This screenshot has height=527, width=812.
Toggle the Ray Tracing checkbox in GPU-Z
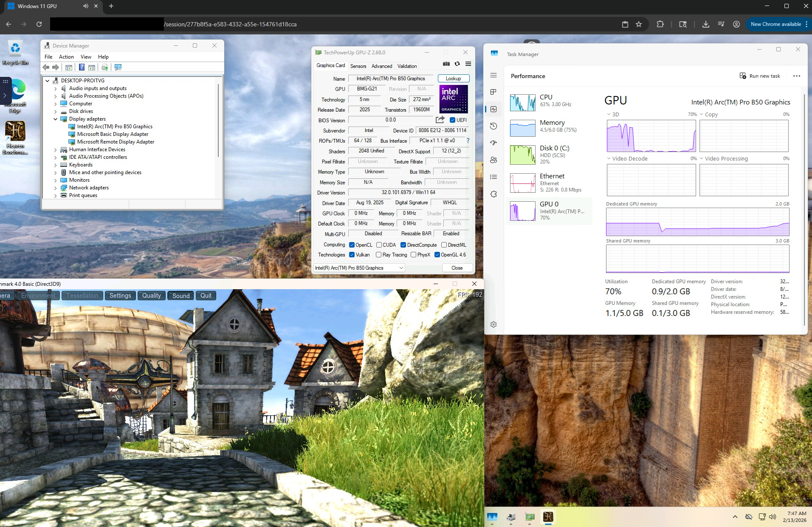(378, 255)
